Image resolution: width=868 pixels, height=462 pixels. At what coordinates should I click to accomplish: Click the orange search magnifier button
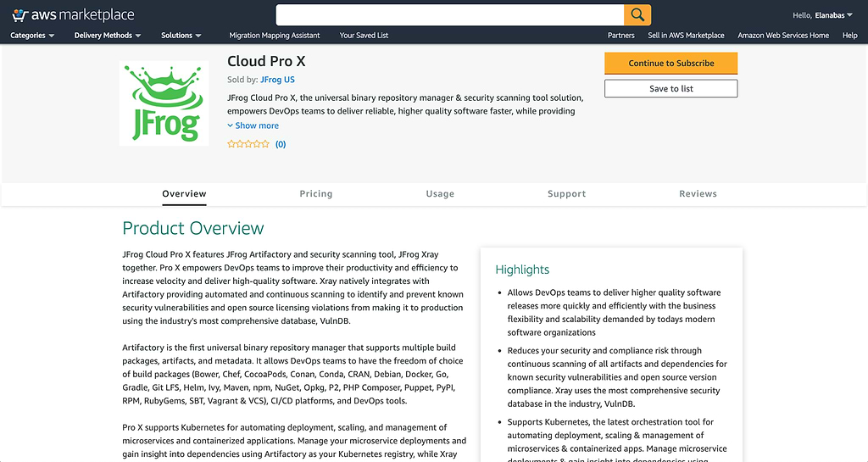[637, 15]
